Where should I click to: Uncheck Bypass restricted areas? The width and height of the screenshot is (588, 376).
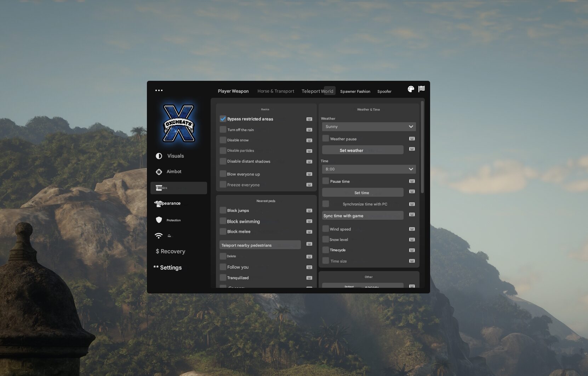pos(223,119)
